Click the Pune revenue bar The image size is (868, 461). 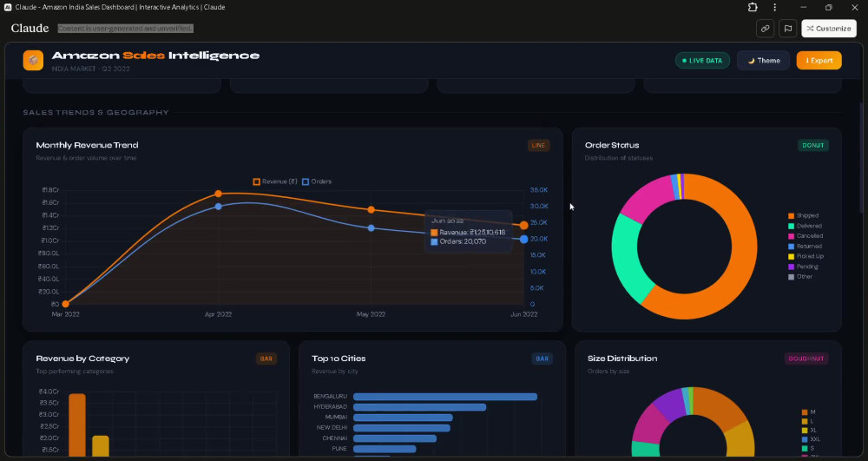(385, 449)
